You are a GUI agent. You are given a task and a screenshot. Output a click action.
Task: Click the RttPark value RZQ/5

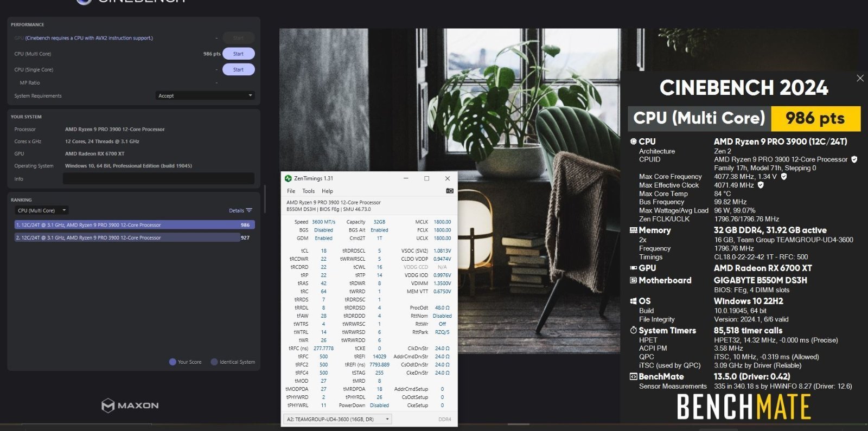point(442,332)
